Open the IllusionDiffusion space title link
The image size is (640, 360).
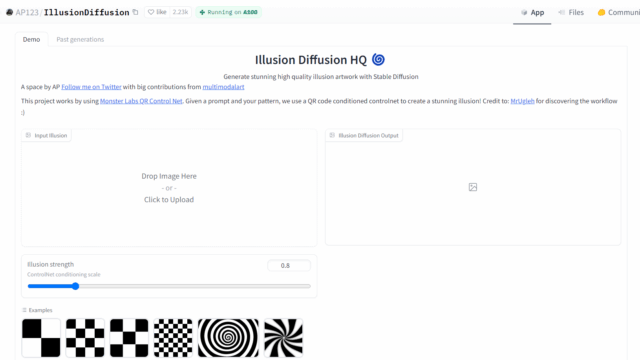[x=87, y=12]
